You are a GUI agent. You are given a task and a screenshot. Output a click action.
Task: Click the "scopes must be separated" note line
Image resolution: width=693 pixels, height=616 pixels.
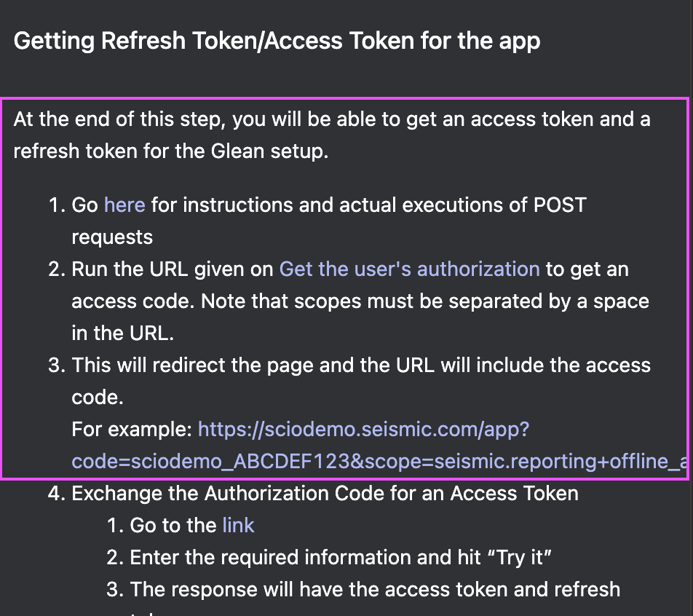coord(360,301)
